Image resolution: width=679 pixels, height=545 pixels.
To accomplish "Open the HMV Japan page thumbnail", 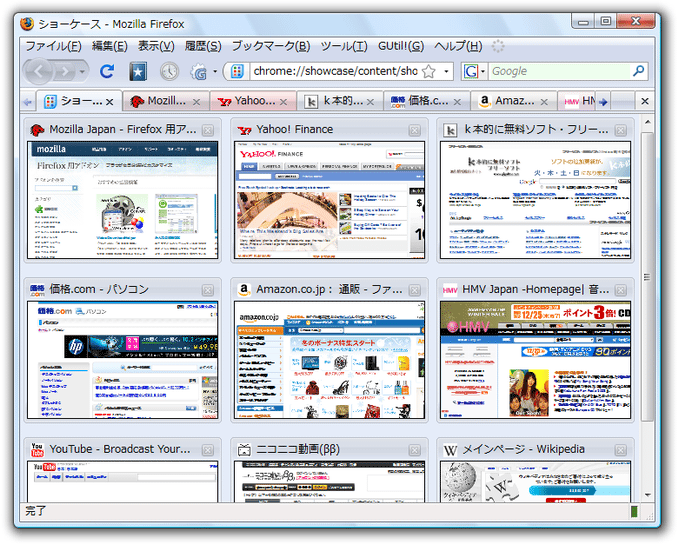I will pos(536,360).
